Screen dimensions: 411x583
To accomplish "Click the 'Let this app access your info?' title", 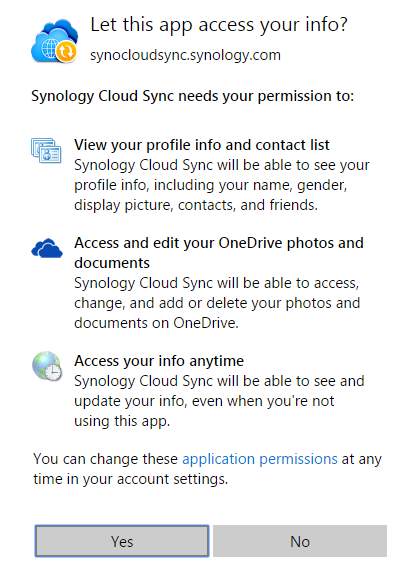I will tap(219, 25).
